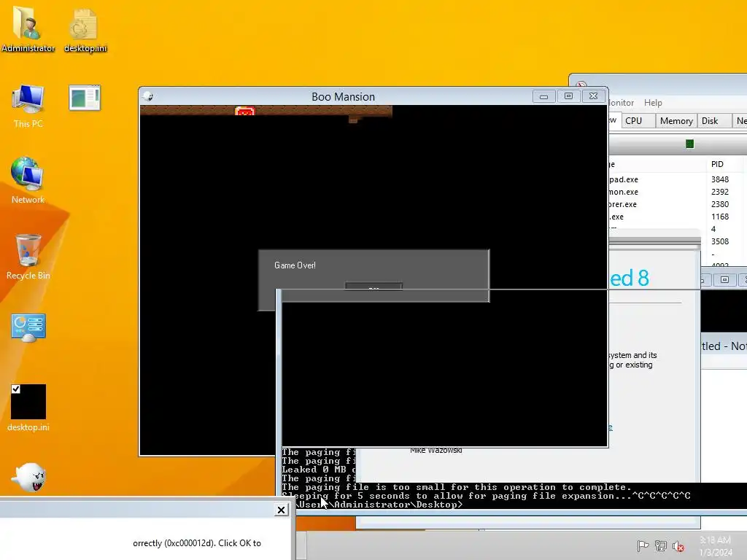Open the Network desktop icon
This screenshot has width=747, height=560.
click(x=28, y=180)
